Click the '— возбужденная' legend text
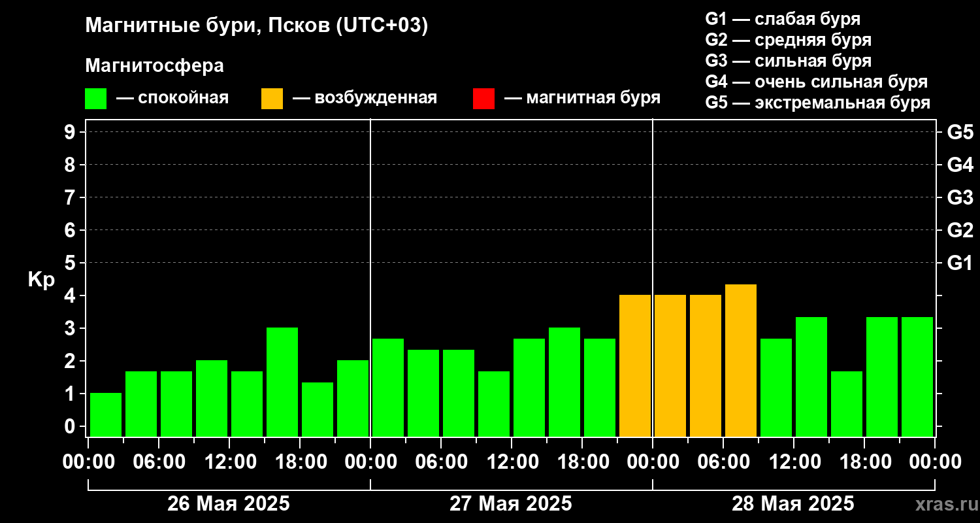This screenshot has height=523, width=980. [365, 99]
